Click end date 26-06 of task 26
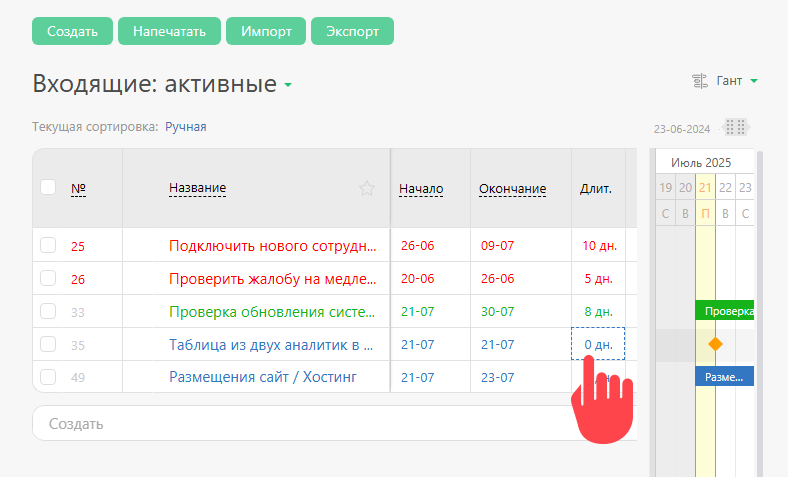The width and height of the screenshot is (788, 477). pyautogui.click(x=498, y=279)
